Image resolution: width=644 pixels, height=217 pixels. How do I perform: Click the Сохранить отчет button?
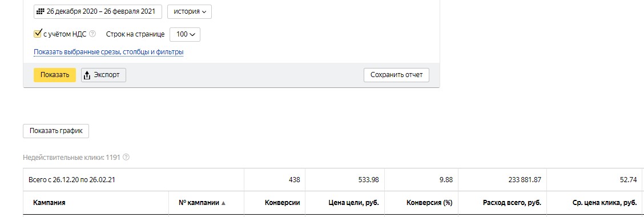click(x=396, y=75)
